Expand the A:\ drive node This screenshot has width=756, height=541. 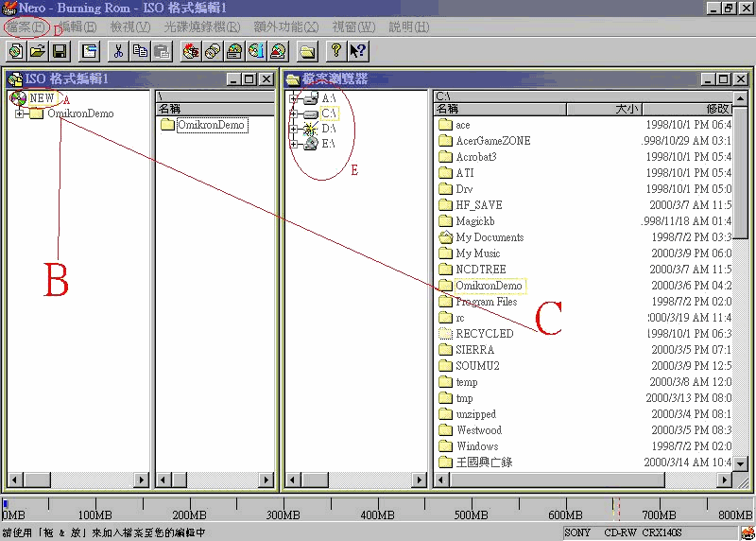click(293, 98)
